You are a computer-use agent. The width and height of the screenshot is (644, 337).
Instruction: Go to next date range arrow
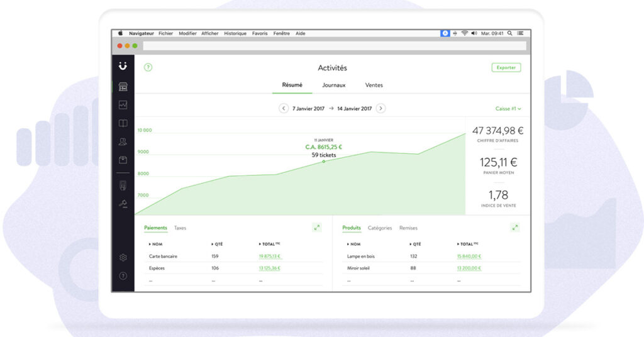380,108
